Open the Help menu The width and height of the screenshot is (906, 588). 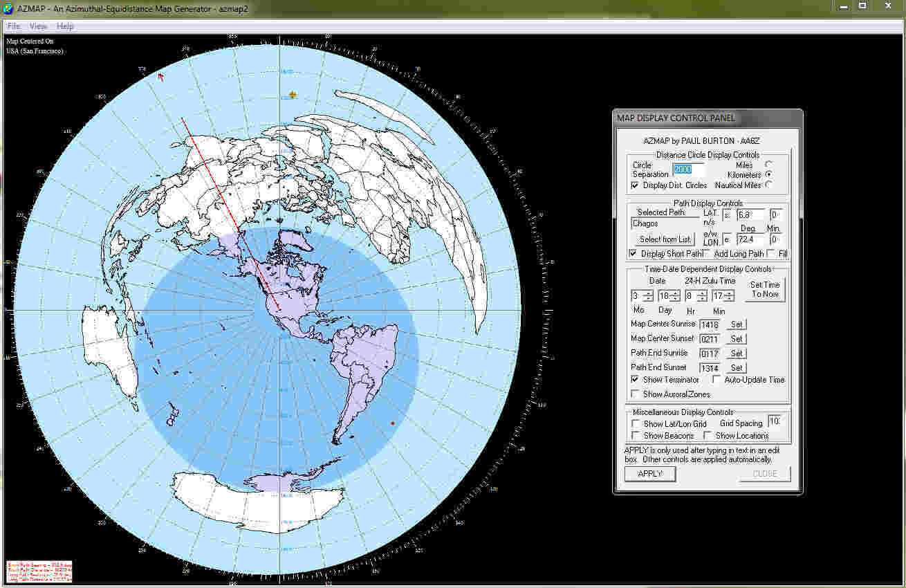click(x=65, y=26)
